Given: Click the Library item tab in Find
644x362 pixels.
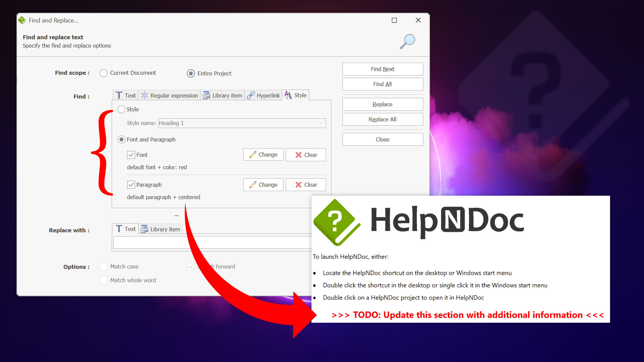Looking at the screenshot, I should click(x=222, y=95).
